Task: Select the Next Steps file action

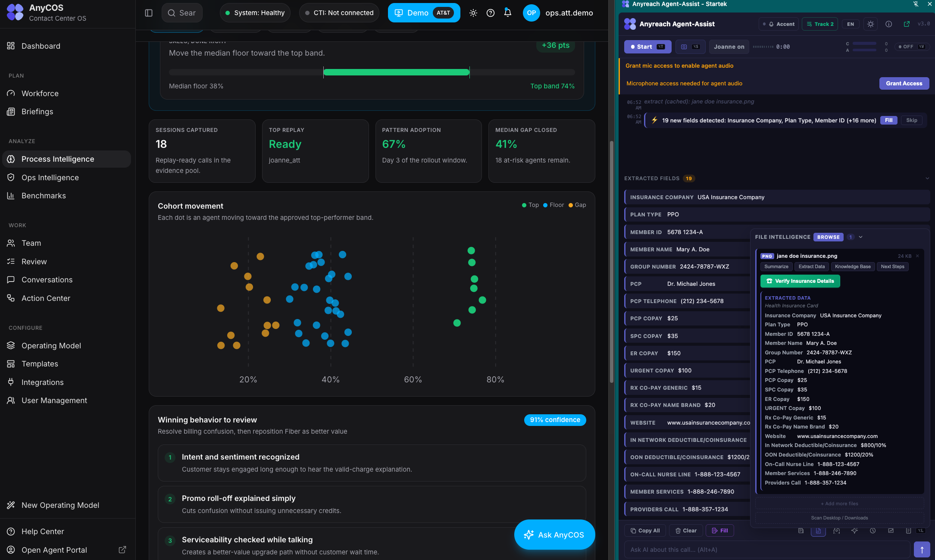Action: [892, 266]
